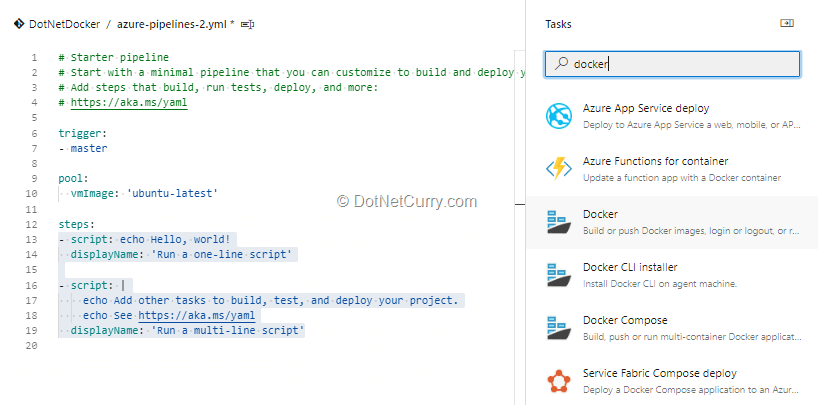Screen dimensions: 818x405
Task: Click displayName 'Run a one-line script' line
Action: 182,255
